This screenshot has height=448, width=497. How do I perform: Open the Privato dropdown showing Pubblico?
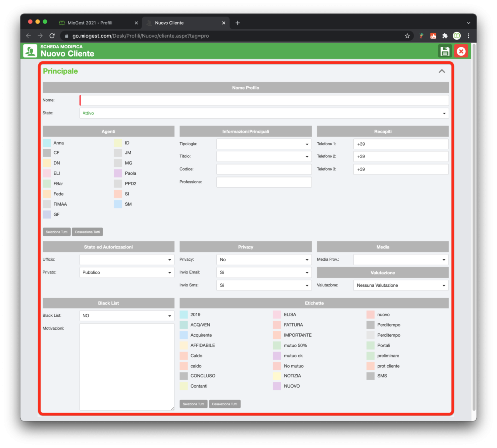click(127, 272)
